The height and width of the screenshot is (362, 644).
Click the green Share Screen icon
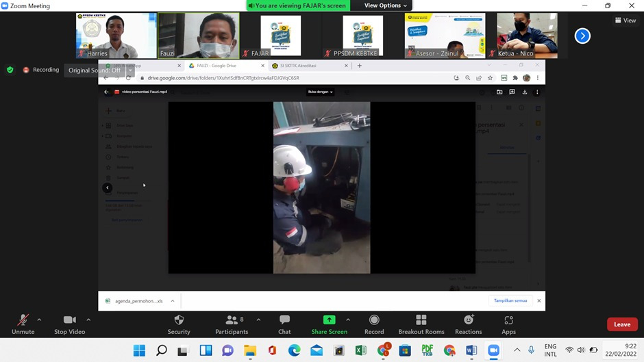[329, 320]
